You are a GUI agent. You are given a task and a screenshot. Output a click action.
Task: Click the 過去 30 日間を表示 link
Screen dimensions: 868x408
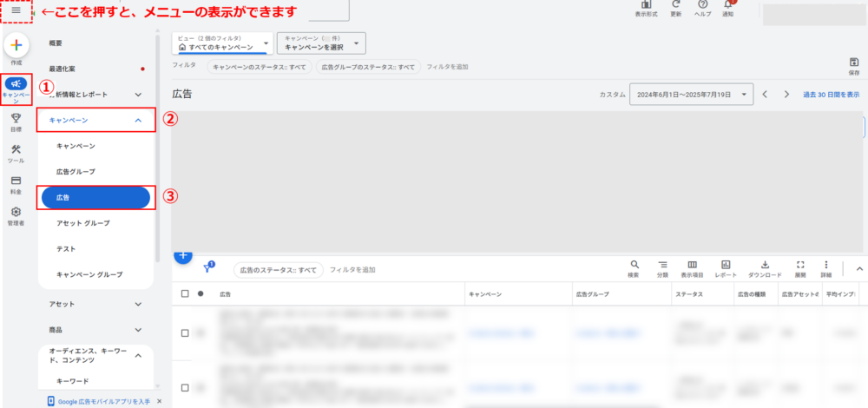pyautogui.click(x=831, y=94)
